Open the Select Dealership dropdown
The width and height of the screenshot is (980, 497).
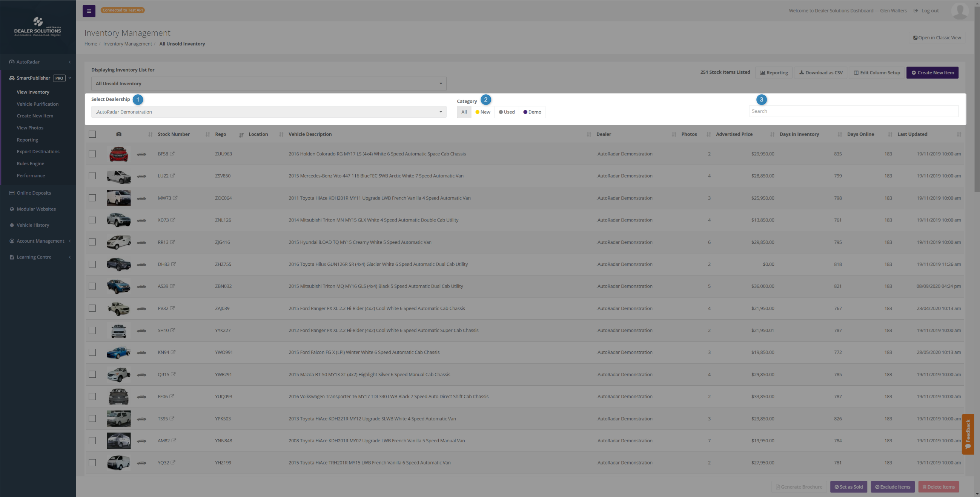point(269,112)
